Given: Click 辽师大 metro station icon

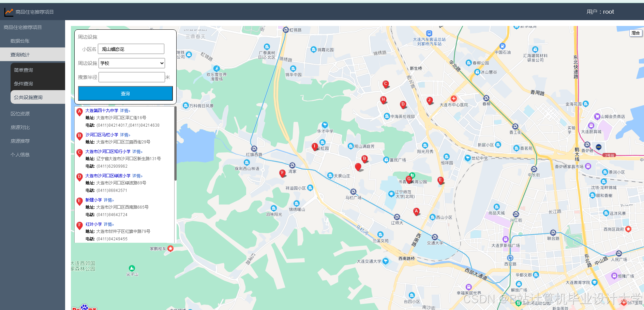Looking at the screenshot, I should click(x=397, y=217).
